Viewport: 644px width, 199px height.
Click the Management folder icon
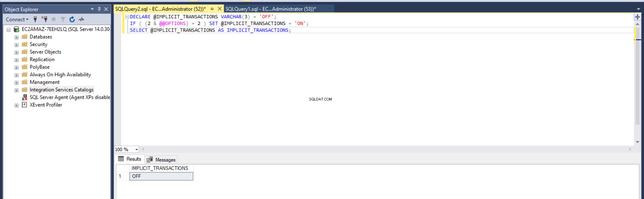point(24,82)
